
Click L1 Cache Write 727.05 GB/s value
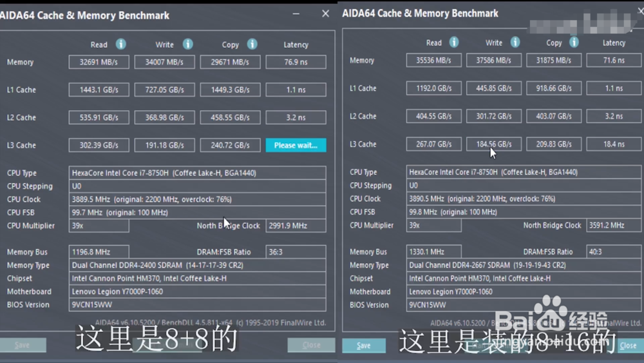(164, 90)
